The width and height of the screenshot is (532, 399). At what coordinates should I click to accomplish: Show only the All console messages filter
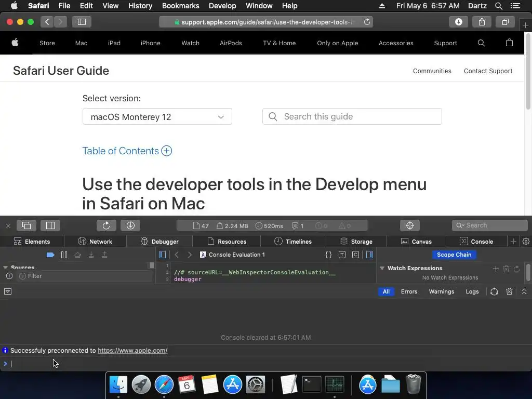(386, 291)
